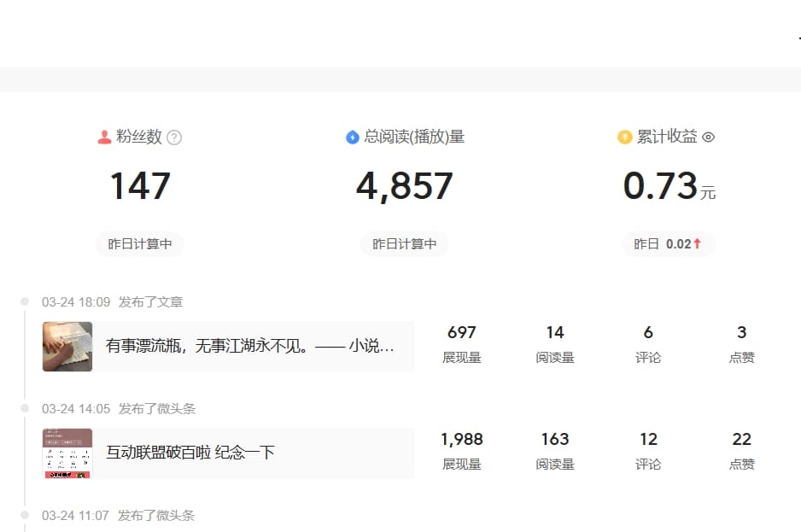801x532 pixels.
Task: Click the 147 fans count number
Action: pos(139,186)
